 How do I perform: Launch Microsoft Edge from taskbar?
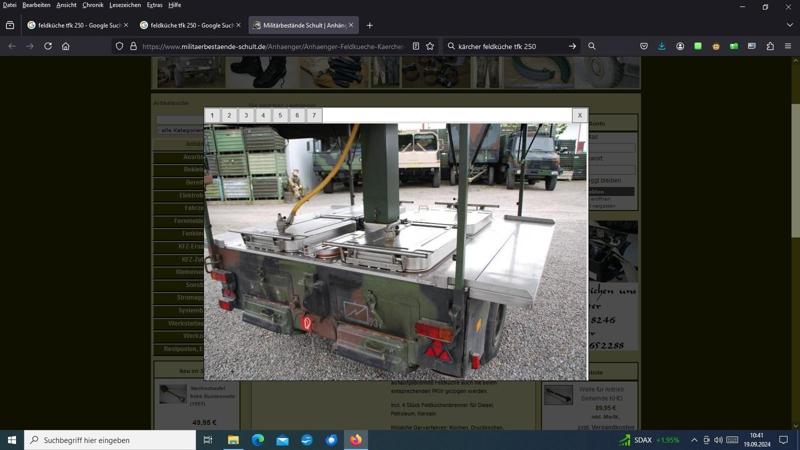[x=258, y=440]
